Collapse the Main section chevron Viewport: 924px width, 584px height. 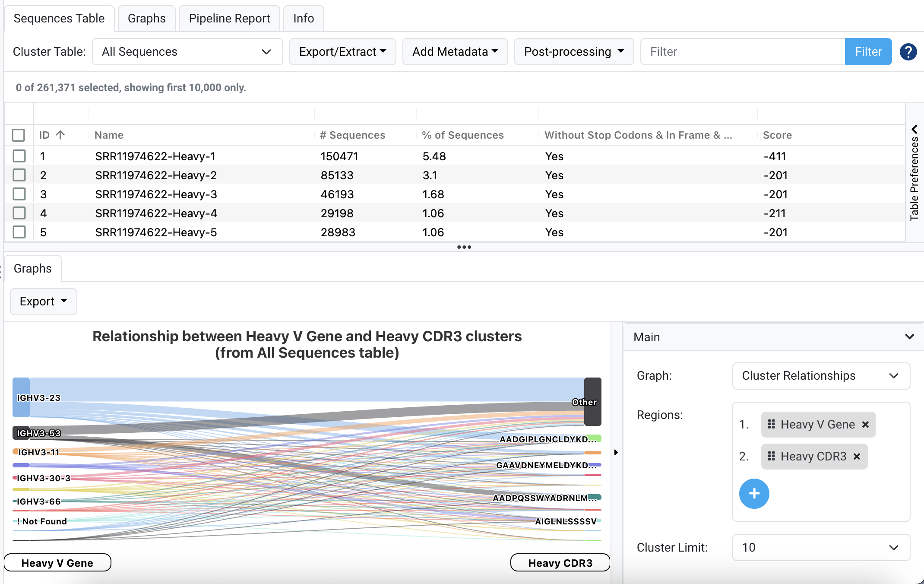(x=909, y=337)
